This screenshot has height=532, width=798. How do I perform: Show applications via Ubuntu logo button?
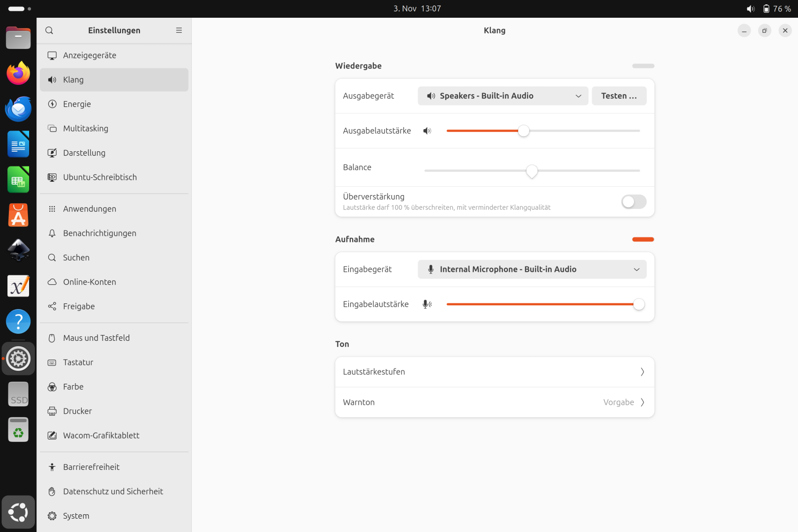(18, 512)
